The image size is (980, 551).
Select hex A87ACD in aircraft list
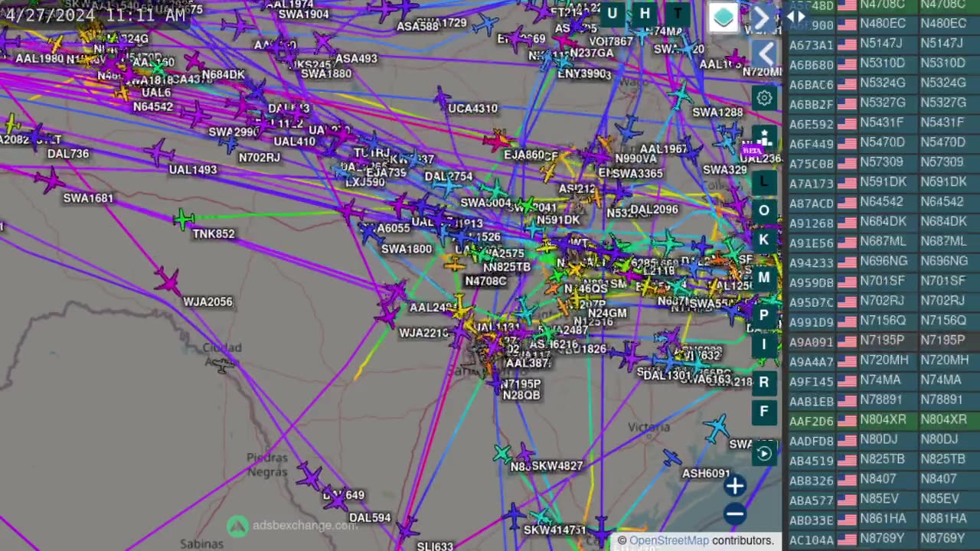click(811, 203)
